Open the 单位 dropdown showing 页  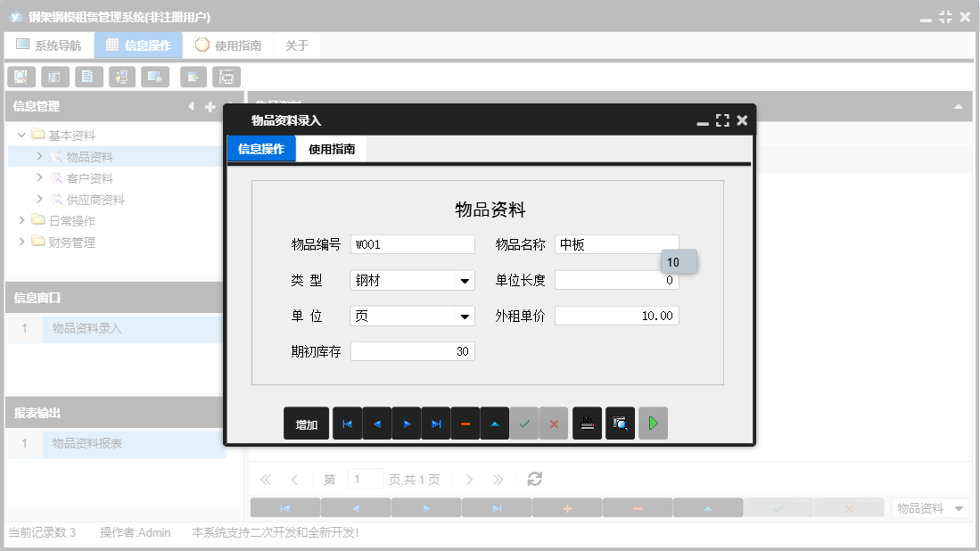tap(465, 315)
